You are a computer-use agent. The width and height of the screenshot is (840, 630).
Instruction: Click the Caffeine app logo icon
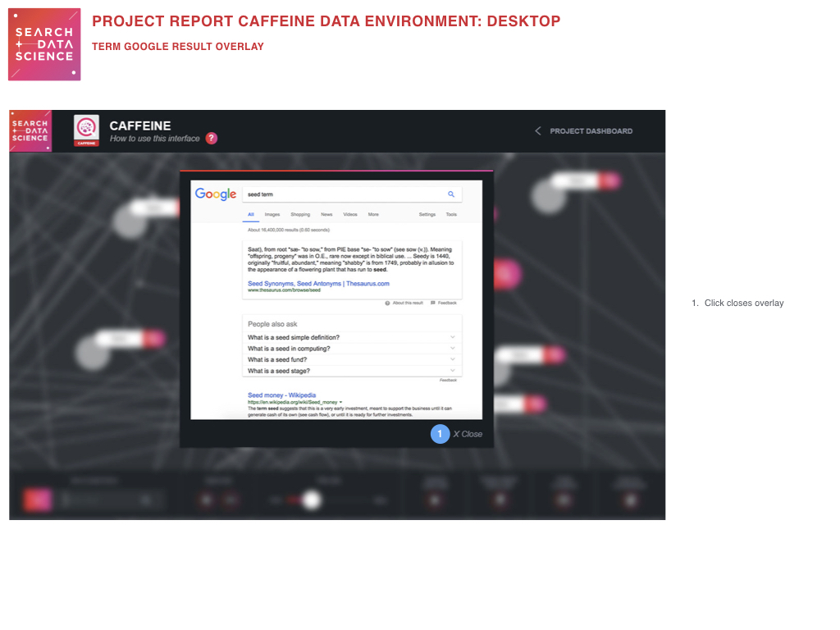86,130
